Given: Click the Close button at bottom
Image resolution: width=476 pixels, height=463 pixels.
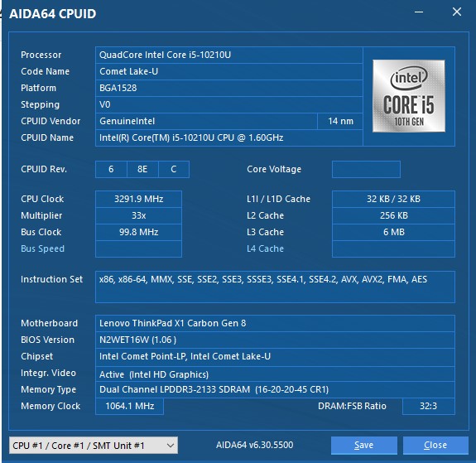Looking at the screenshot, I should (435, 446).
